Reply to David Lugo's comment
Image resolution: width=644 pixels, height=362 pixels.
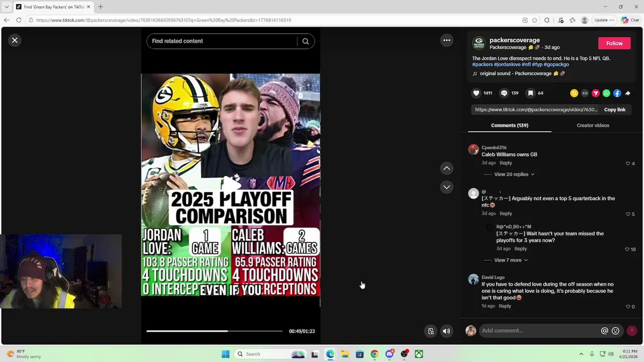coord(505,306)
